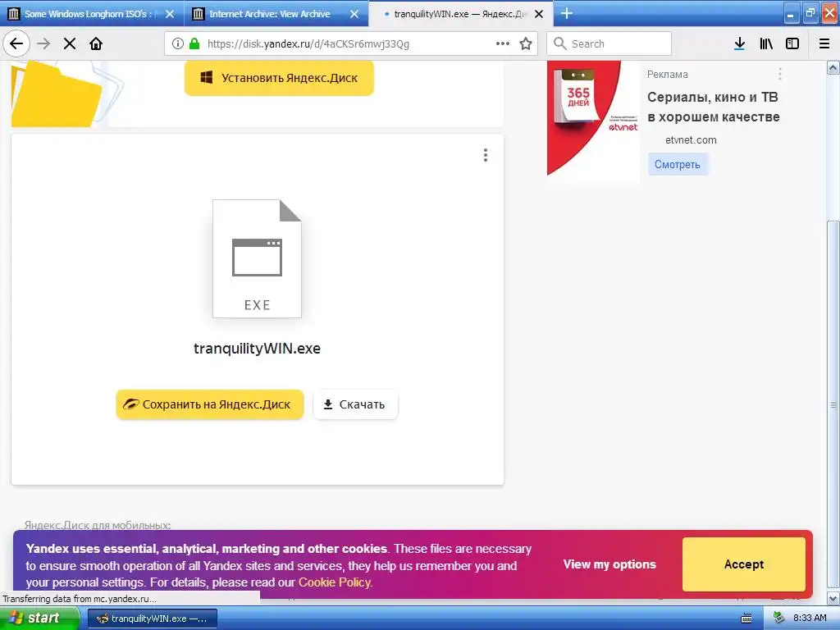Close the Internet Archive: View Archive tab
Screen dimensions: 840x630
[x=354, y=14]
